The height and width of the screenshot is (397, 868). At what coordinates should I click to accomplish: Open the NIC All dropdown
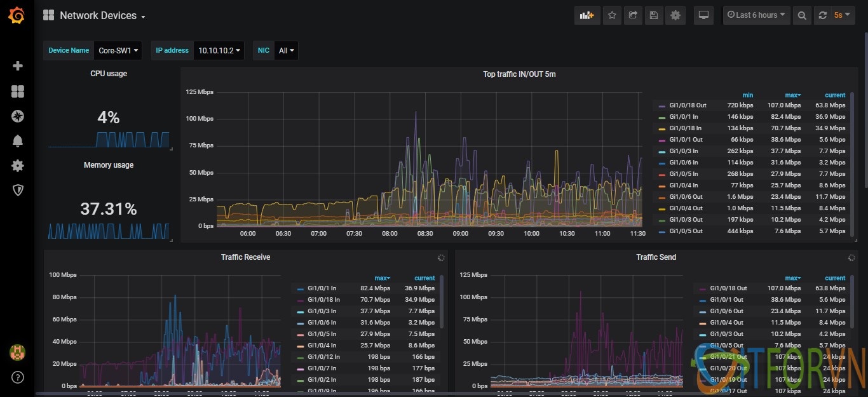pyautogui.click(x=286, y=51)
